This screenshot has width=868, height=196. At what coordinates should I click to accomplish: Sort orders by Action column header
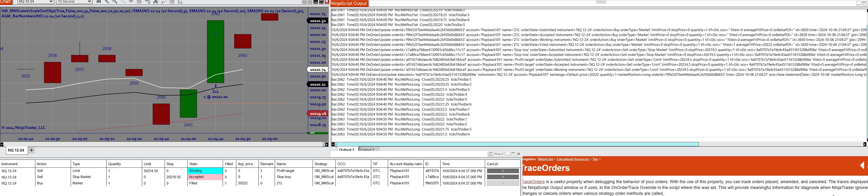pos(53,164)
